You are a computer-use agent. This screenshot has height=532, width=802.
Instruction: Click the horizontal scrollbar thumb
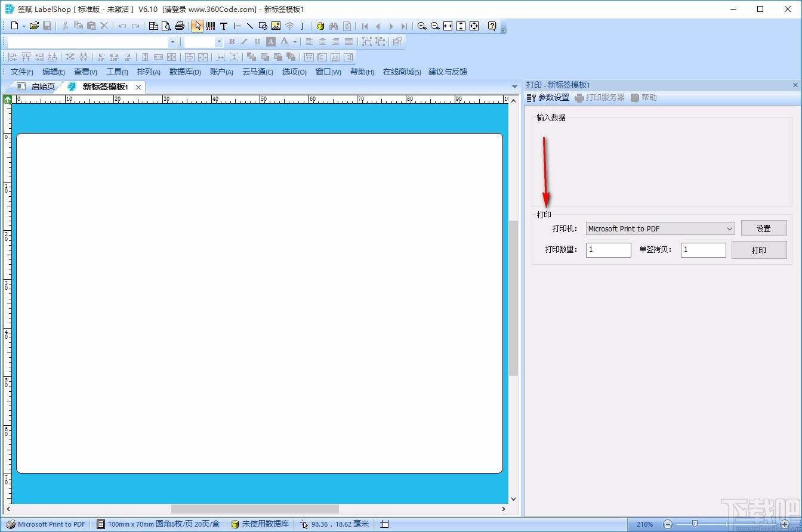[255, 509]
